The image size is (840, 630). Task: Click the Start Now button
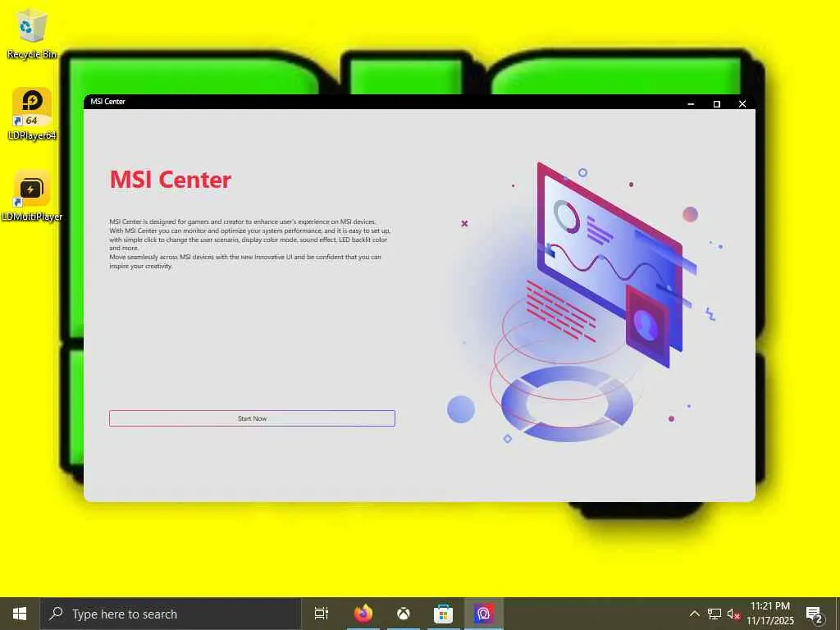point(252,418)
